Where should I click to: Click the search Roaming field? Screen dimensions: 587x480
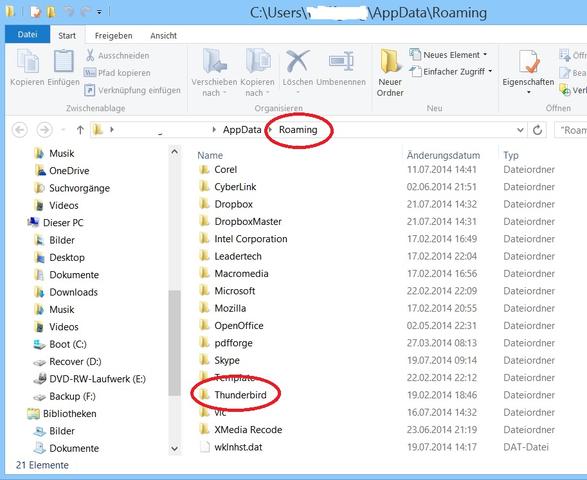[x=570, y=130]
